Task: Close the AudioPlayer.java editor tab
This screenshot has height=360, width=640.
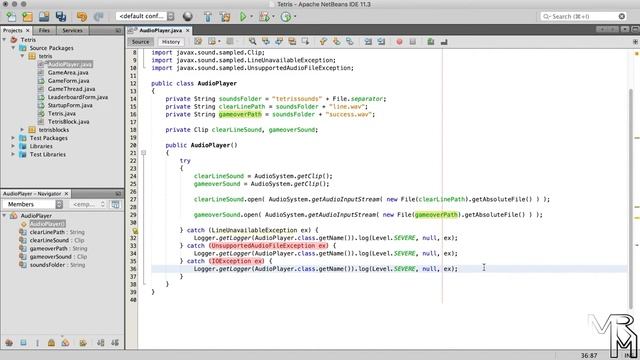Action: click(x=188, y=30)
